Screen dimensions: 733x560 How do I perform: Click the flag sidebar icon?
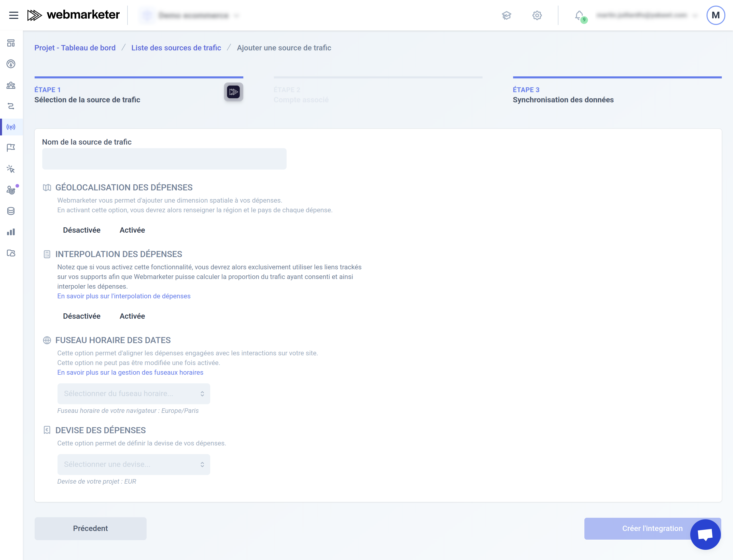point(11,148)
